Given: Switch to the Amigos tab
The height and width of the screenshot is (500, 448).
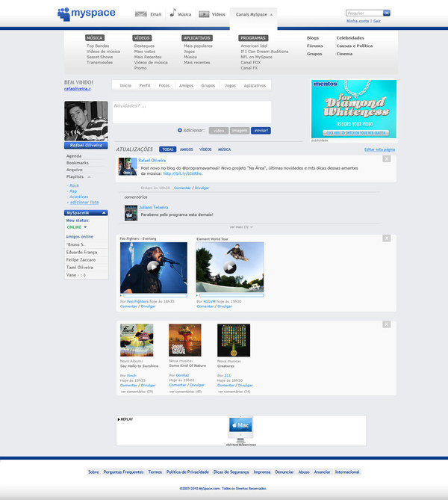Looking at the screenshot, I should point(186,85).
